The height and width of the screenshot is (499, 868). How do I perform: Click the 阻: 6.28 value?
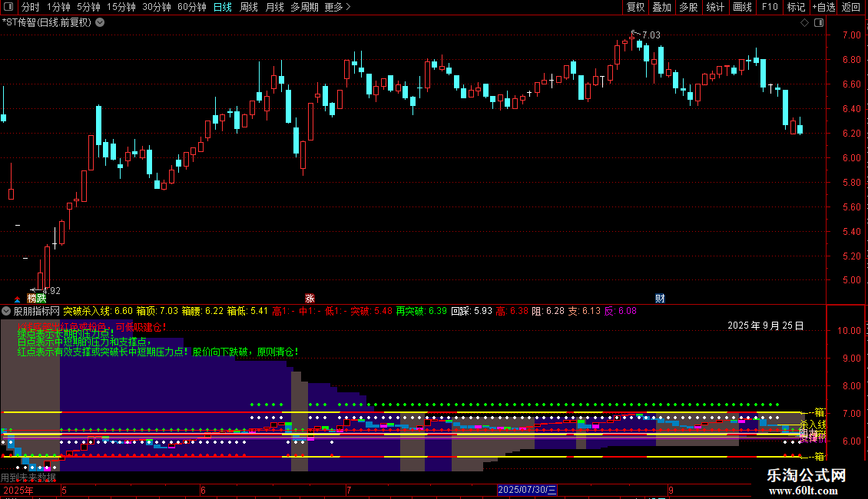tap(548, 311)
